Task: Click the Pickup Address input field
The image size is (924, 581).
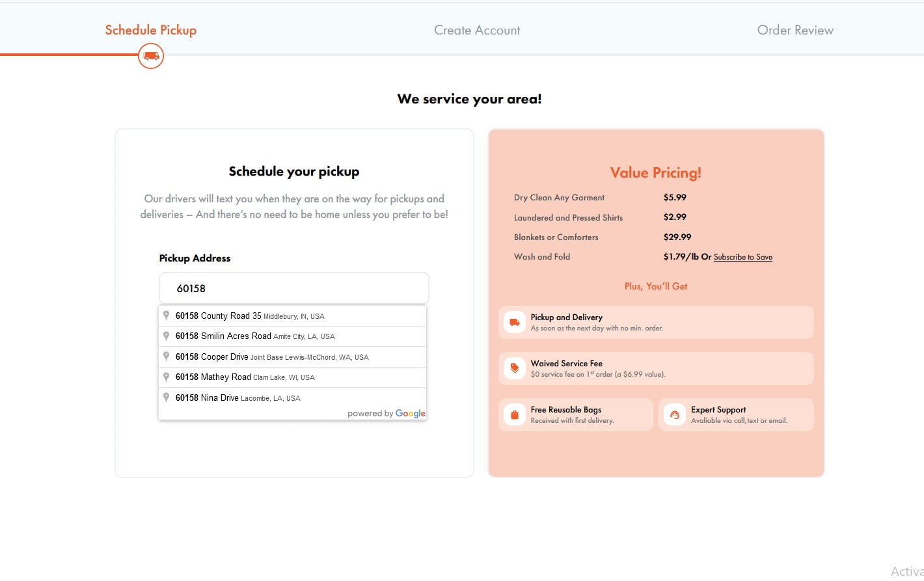Action: tap(294, 288)
